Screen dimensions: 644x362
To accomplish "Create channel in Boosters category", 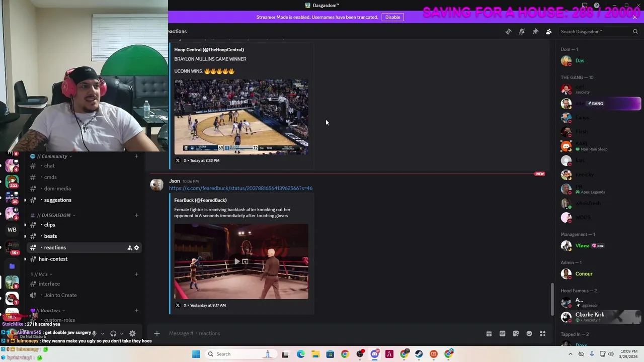I will (136, 310).
